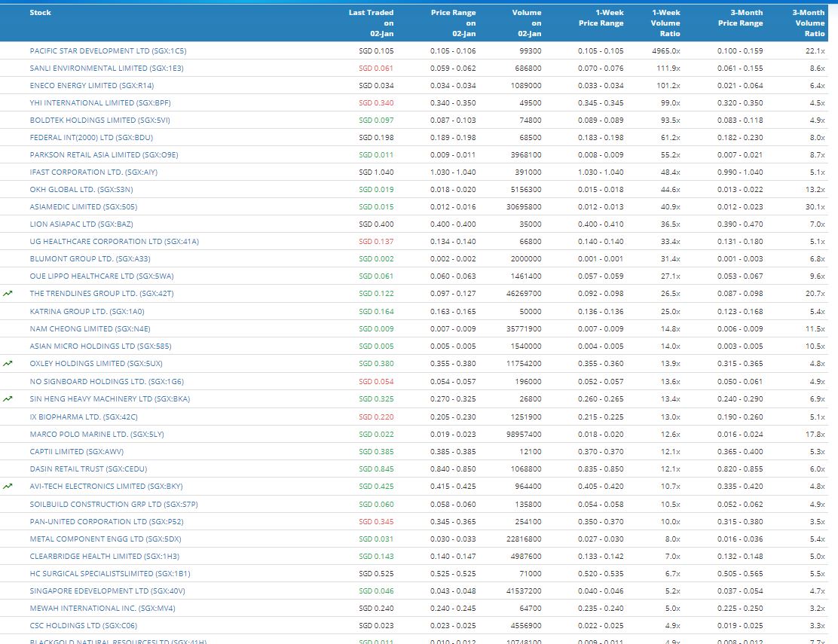Image resolution: width=838 pixels, height=644 pixels.
Task: Click trend icon beside Sin Heng Heavy Machinery
Action: click(x=8, y=399)
